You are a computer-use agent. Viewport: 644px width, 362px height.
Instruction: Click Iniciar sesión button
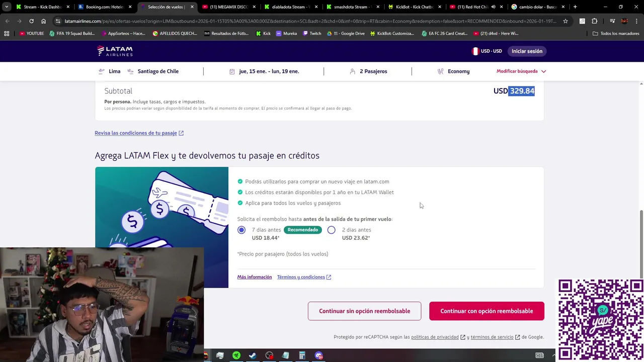527,51
